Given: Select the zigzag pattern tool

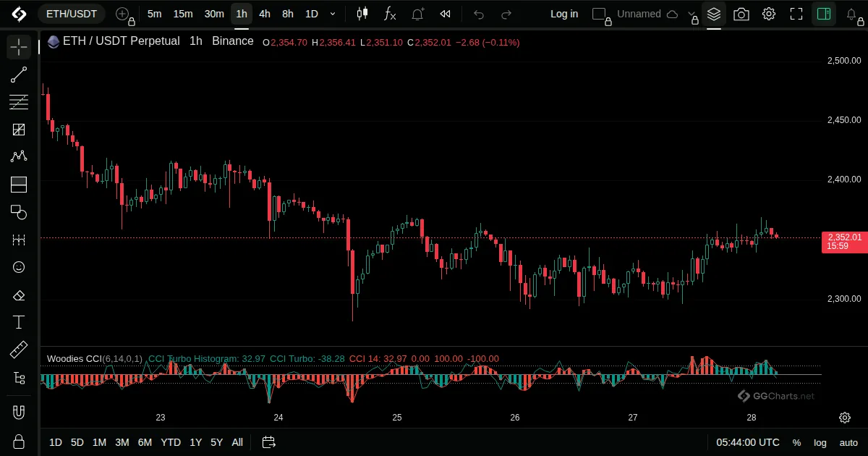Looking at the screenshot, I should coord(19,157).
